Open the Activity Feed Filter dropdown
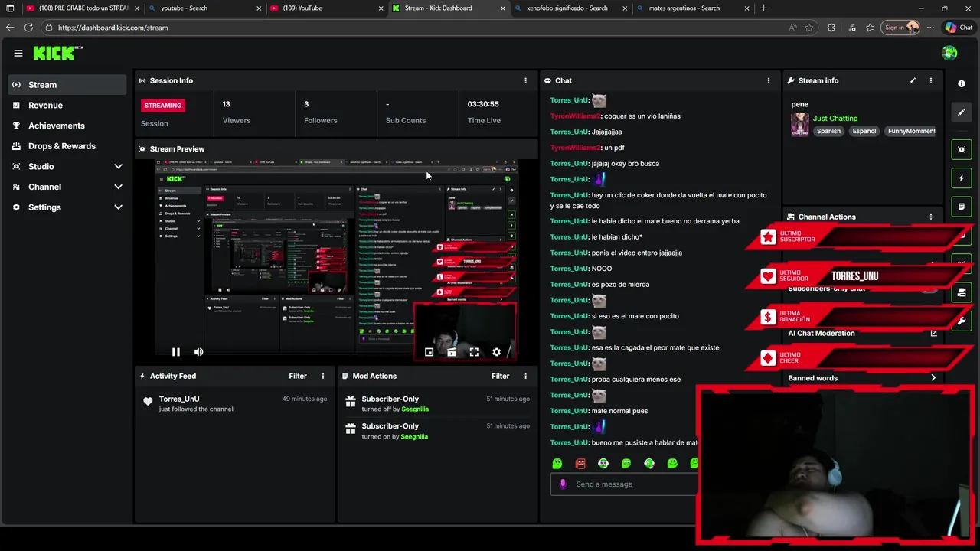 click(298, 376)
